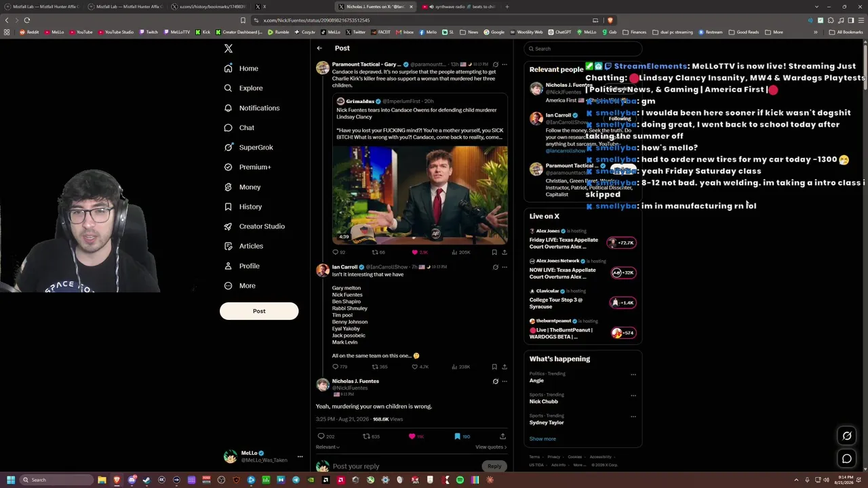This screenshot has width=868, height=488.
Task: Click the Money icon in sidebar
Action: click(x=229, y=187)
